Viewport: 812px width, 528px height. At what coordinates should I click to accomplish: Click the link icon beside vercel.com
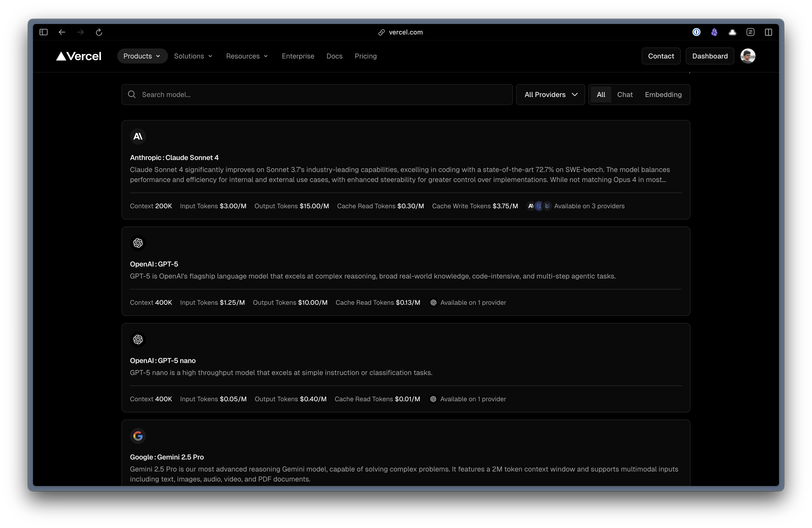tap(381, 32)
